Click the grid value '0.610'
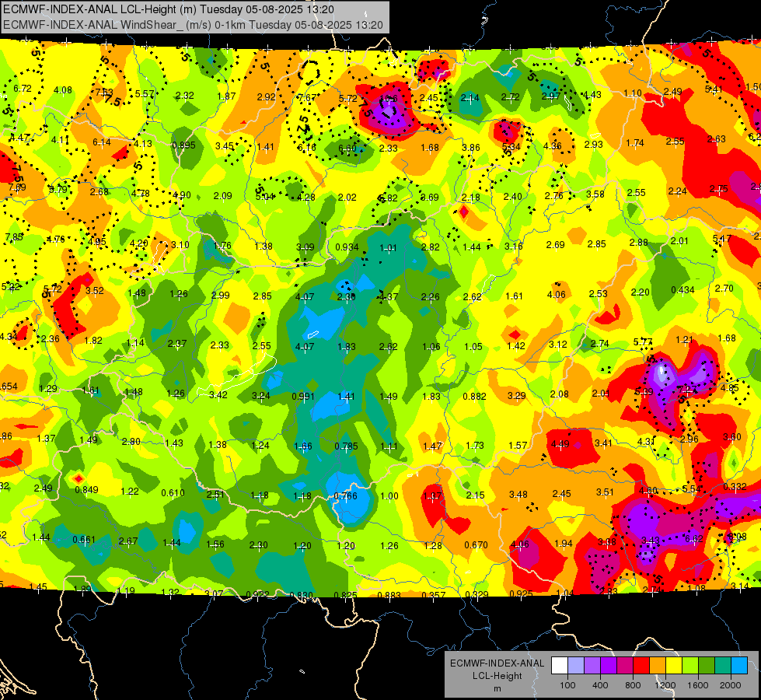The width and height of the screenshot is (761, 700). click(173, 492)
